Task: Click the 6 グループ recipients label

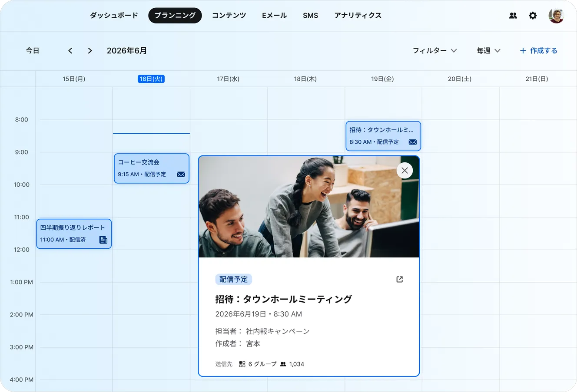Action: tap(258, 364)
